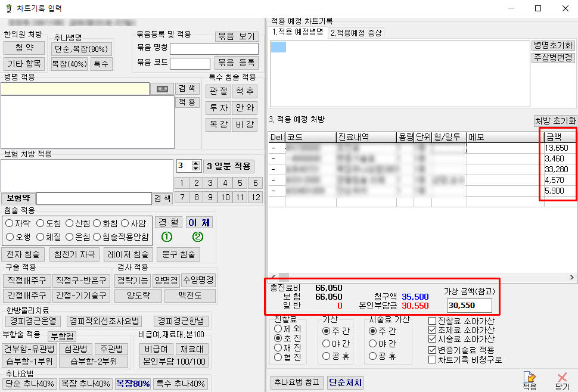Viewport: 578px width, 392px height.
Task: Click the on-screen keyboard icon beside disease field
Action: (162, 89)
